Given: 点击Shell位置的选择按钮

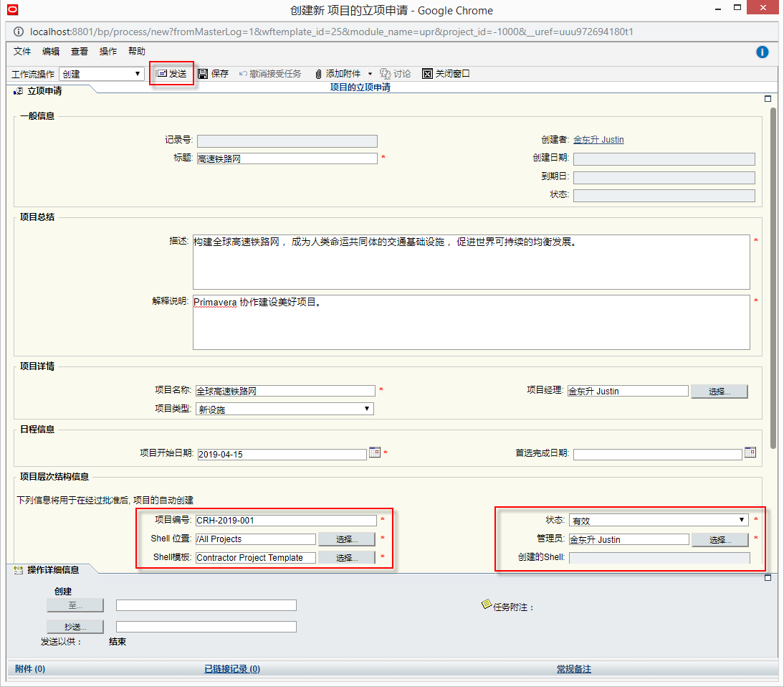Looking at the screenshot, I should pos(347,539).
